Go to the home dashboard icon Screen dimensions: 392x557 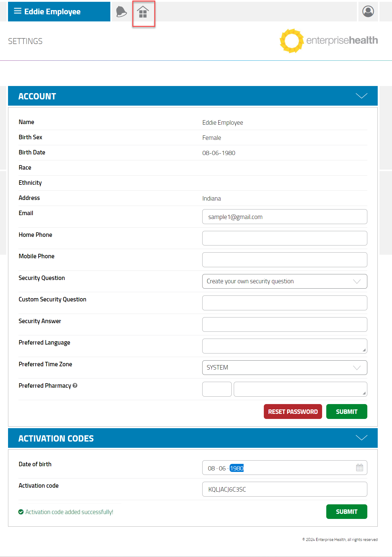click(x=143, y=12)
